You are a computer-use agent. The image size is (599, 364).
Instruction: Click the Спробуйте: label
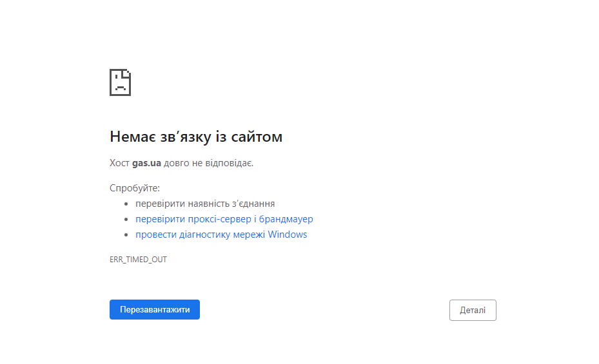coord(134,188)
